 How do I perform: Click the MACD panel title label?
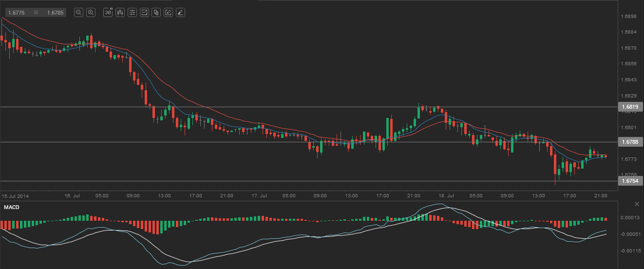11,208
